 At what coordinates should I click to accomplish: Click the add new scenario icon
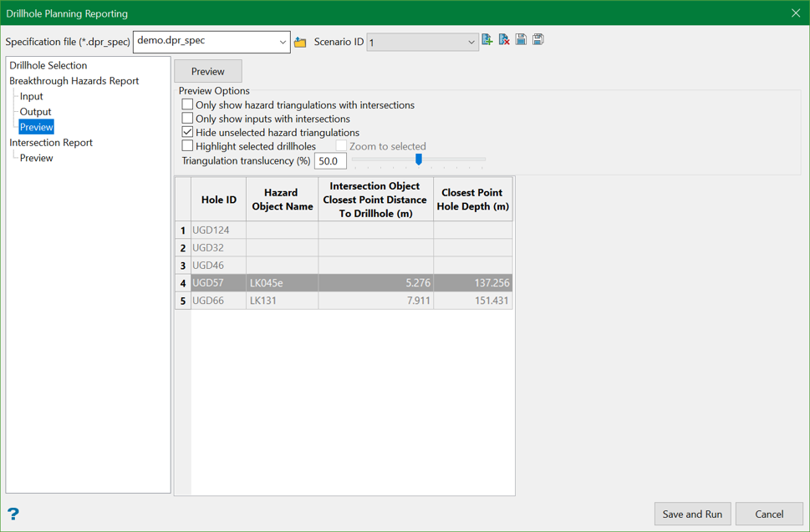tap(487, 40)
